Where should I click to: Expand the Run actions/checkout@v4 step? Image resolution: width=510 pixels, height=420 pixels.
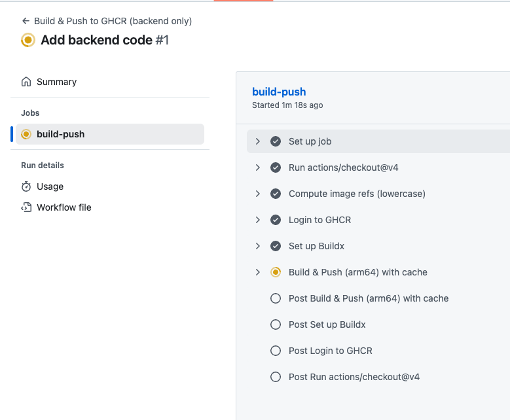[x=258, y=167]
